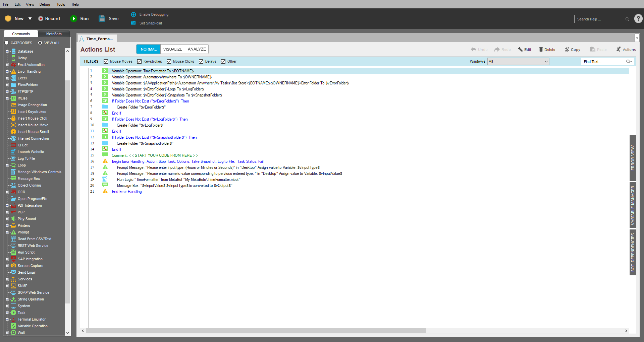Click the Commands panel vertical scrollbar

pos(67,192)
